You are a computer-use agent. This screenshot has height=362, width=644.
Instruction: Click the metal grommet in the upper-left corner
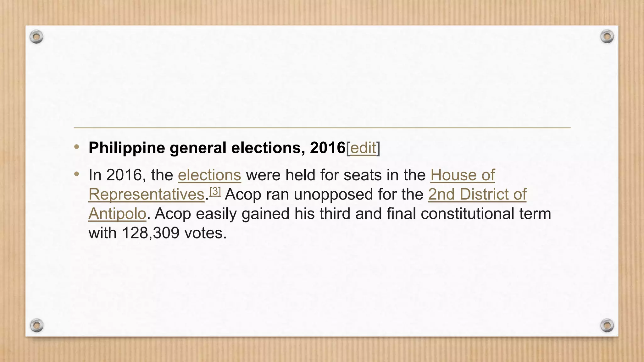point(36,37)
